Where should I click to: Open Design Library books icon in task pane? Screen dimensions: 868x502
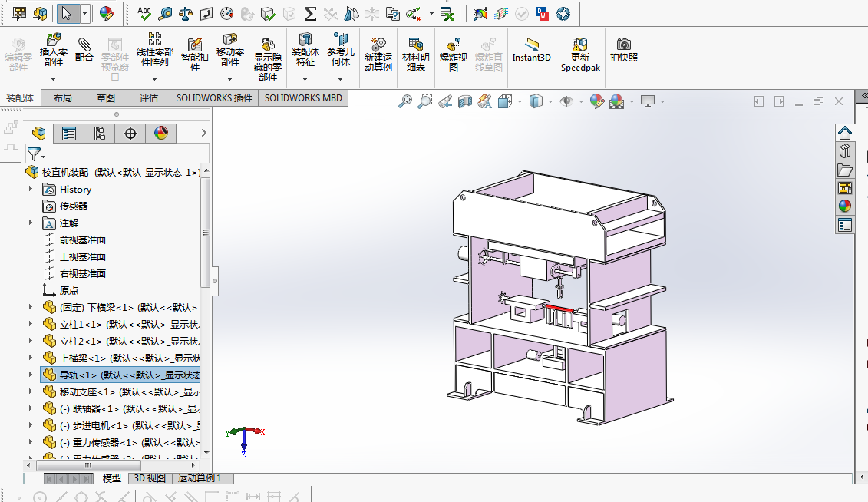coord(845,151)
